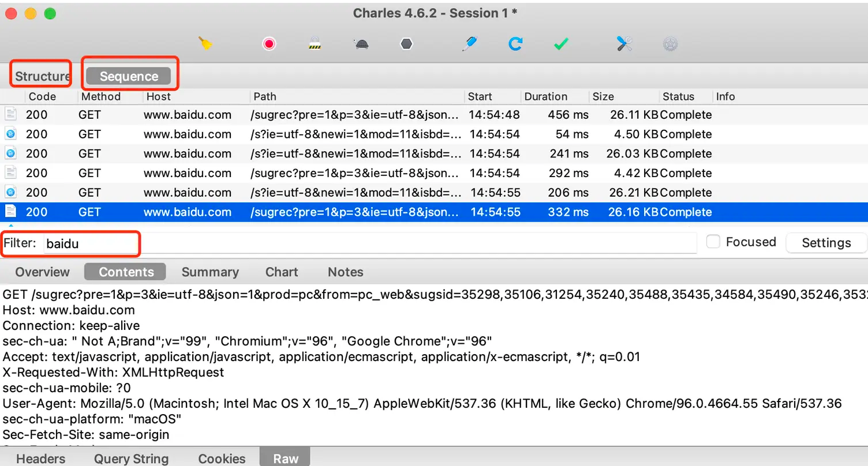Viewport: 868px width, 466px height.
Task: Select the highlighted 332 ms request row
Action: point(434,212)
